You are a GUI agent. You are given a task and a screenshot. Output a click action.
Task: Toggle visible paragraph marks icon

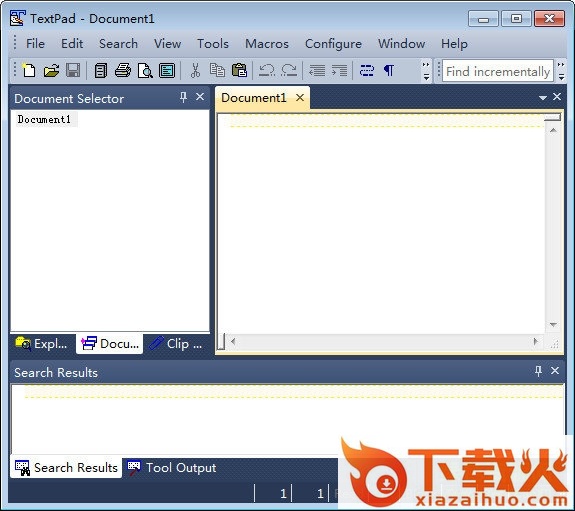(389, 70)
